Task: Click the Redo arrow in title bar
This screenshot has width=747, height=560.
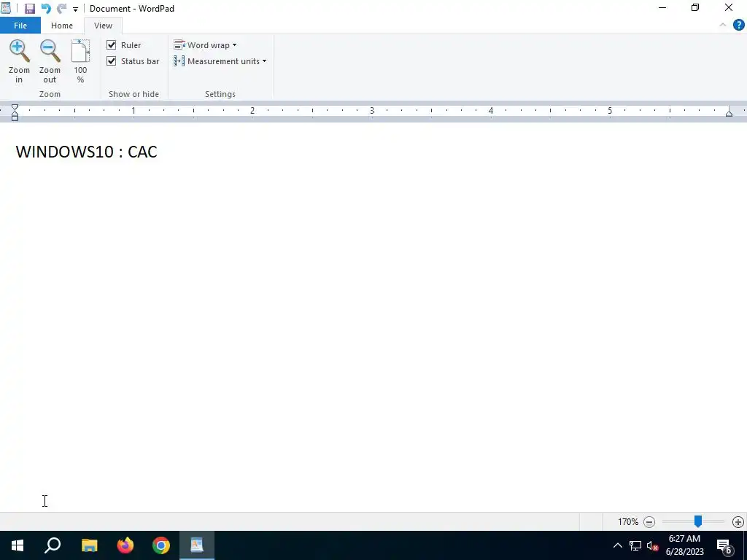Action: tap(61, 9)
